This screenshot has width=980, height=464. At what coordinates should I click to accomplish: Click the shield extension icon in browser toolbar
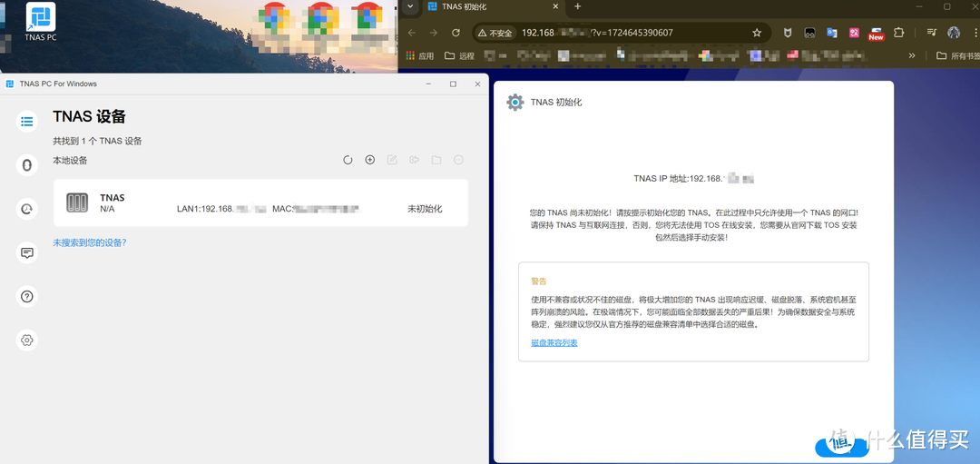click(788, 33)
